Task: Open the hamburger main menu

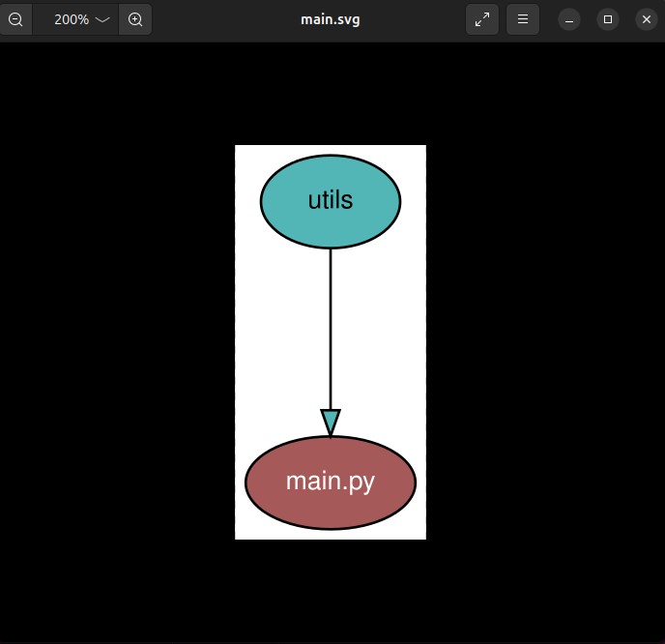Action: pos(522,19)
